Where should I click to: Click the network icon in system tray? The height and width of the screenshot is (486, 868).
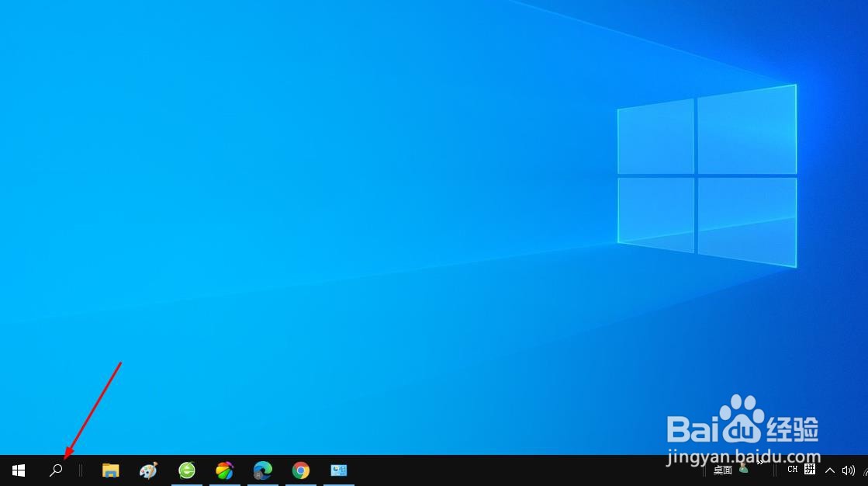pyautogui.click(x=865, y=470)
